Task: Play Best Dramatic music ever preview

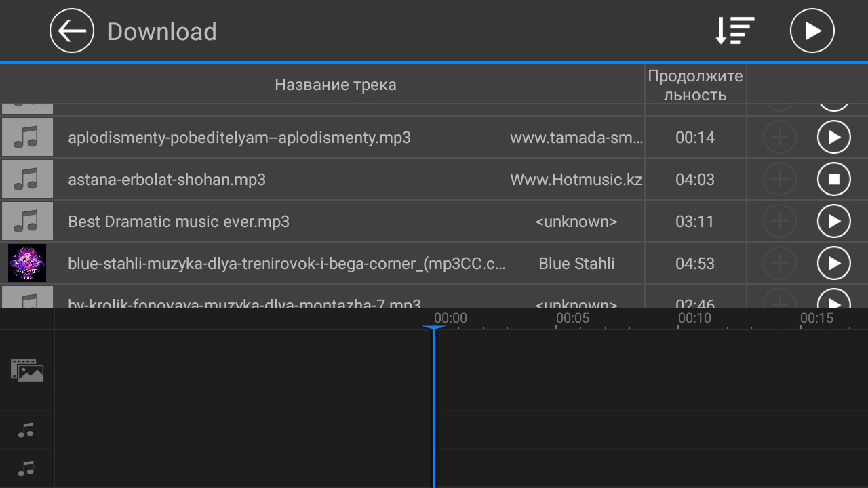Action: point(833,222)
